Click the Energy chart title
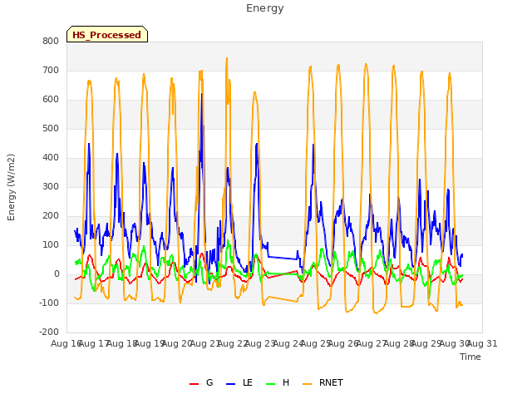The width and height of the screenshot is (532, 399). (x=264, y=8)
